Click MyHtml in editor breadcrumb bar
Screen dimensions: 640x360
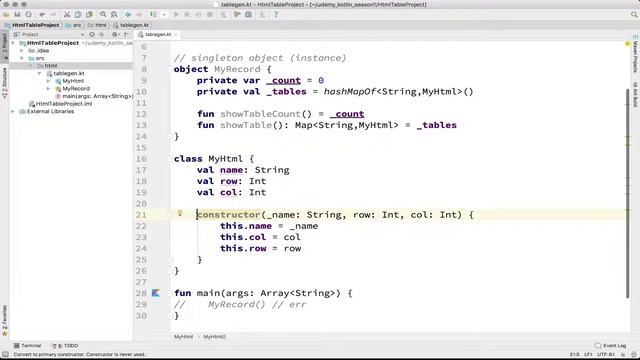tap(184, 337)
